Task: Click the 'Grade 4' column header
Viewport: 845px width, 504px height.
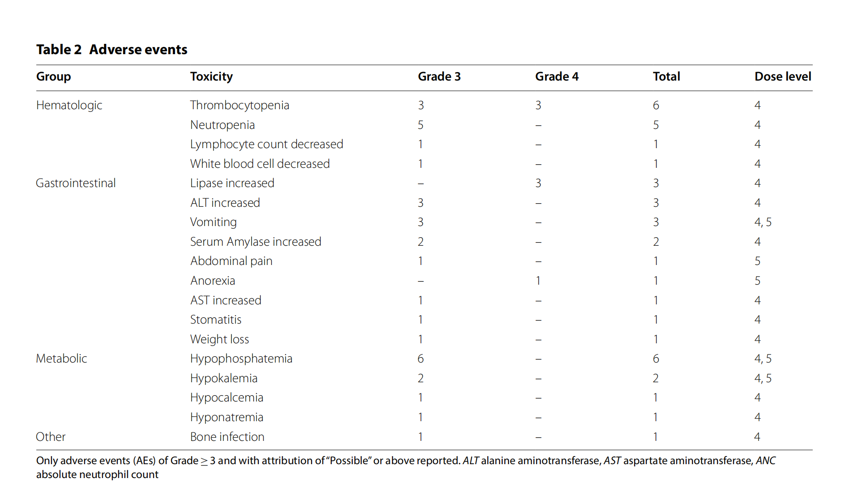Action: pyautogui.click(x=556, y=77)
